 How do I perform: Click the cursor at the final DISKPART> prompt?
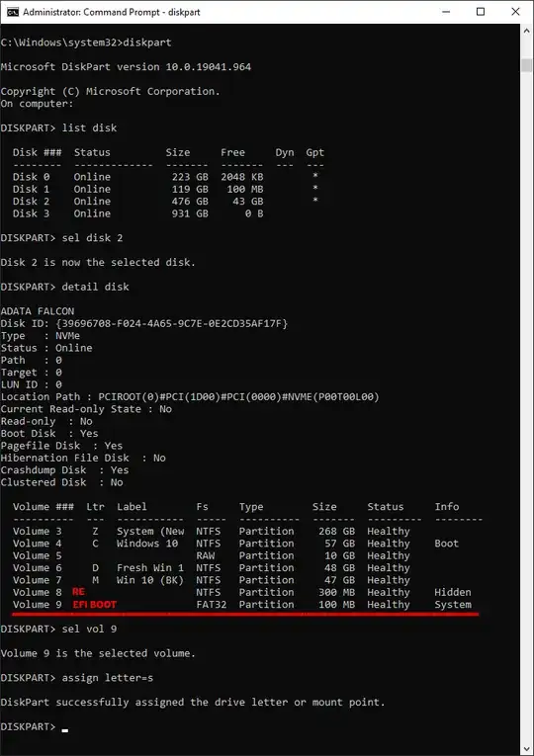[x=64, y=730]
